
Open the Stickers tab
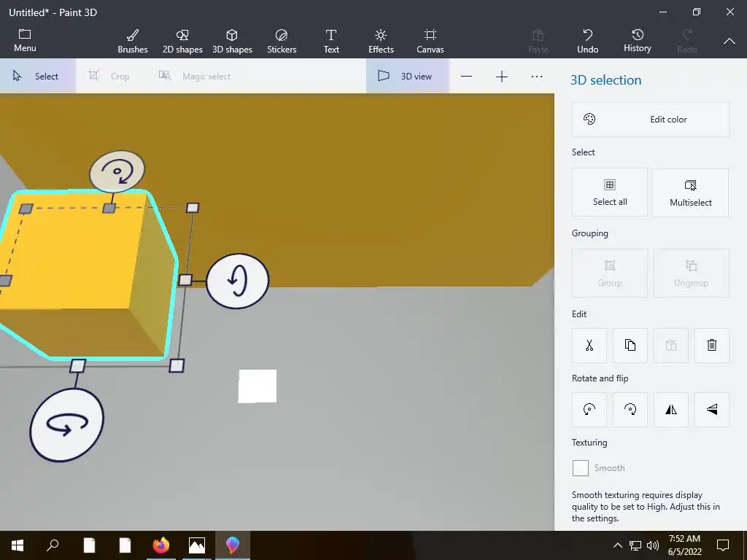click(282, 41)
